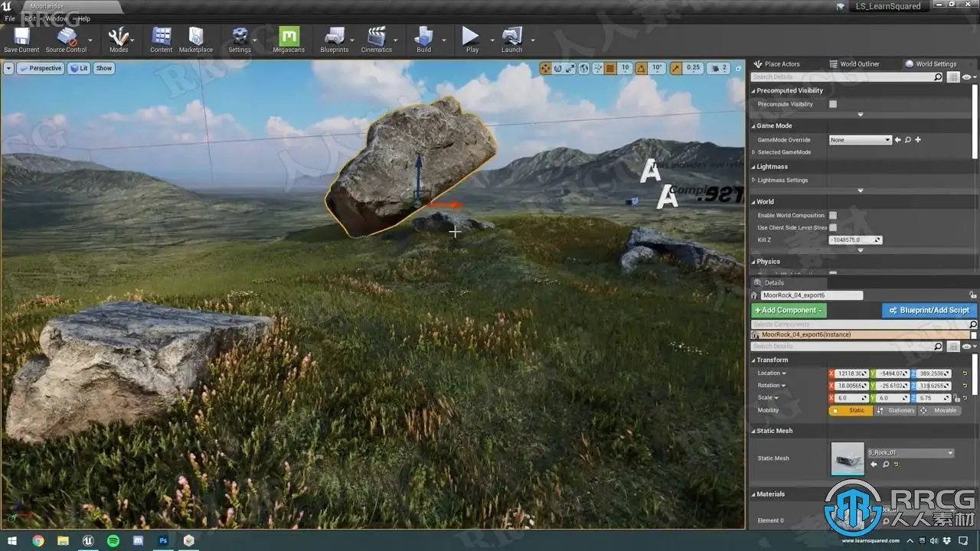The width and height of the screenshot is (980, 551).
Task: Check the Use Client Side Level Streaming box
Action: tap(833, 228)
